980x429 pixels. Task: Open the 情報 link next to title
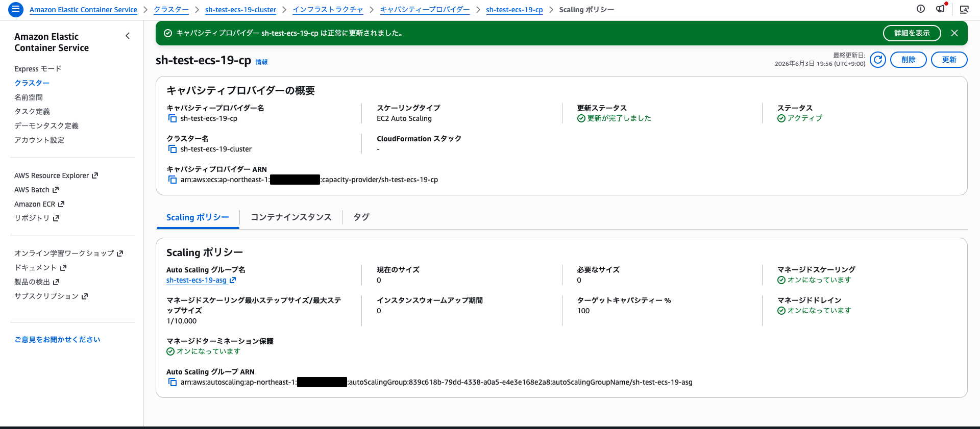pos(261,62)
